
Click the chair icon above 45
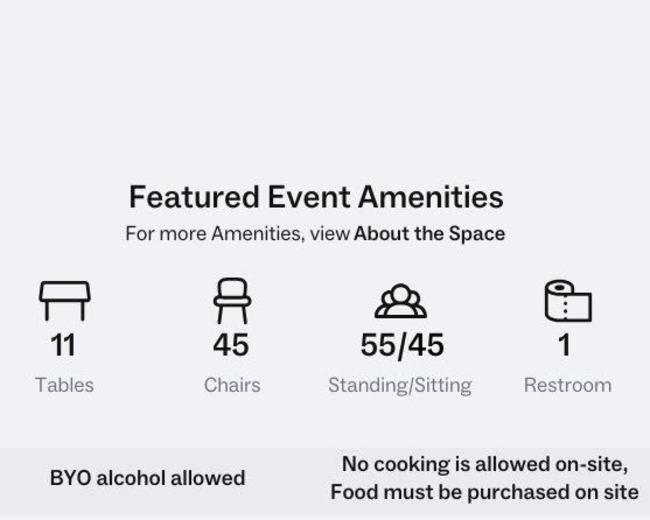pyautogui.click(x=232, y=301)
